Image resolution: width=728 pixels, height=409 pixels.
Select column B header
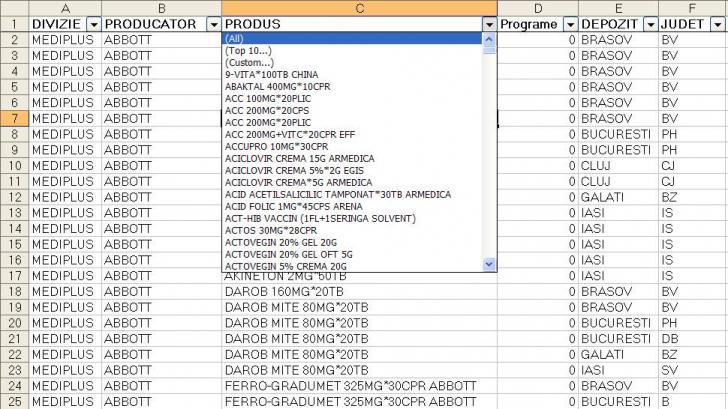tap(162, 8)
